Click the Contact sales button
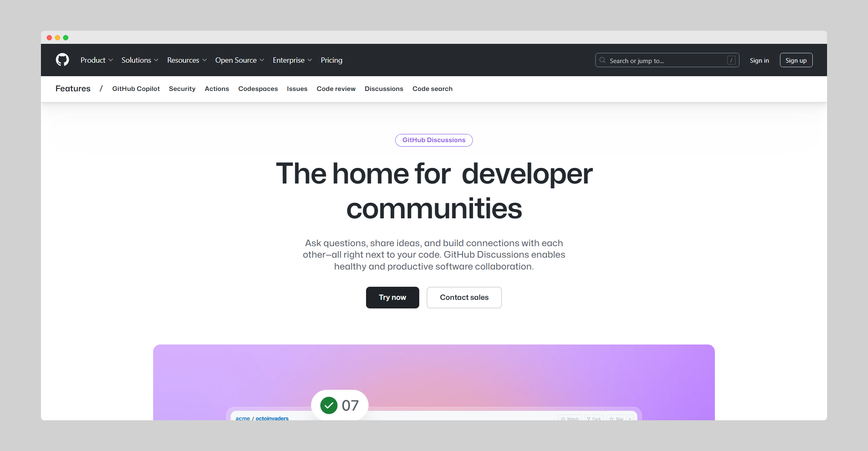The image size is (868, 451). [464, 297]
